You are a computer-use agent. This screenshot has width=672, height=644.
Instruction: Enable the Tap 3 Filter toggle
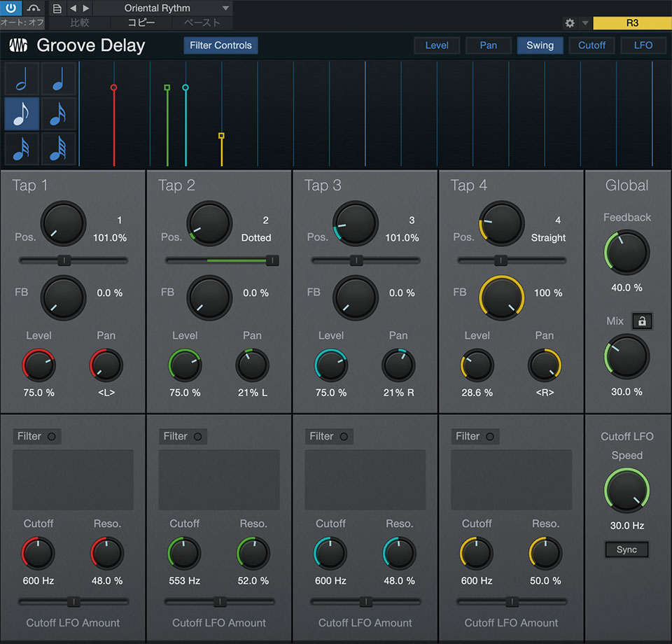pyautogui.click(x=329, y=437)
